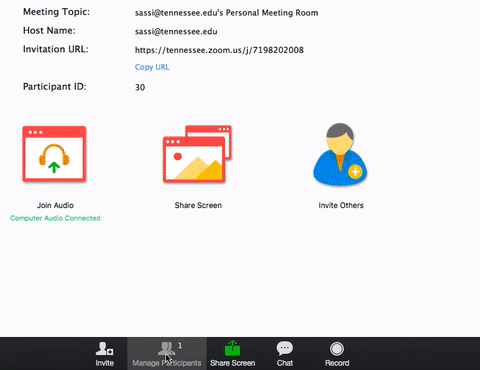Click the Copy URL link
Screen dimensions: 480x370
click(152, 67)
